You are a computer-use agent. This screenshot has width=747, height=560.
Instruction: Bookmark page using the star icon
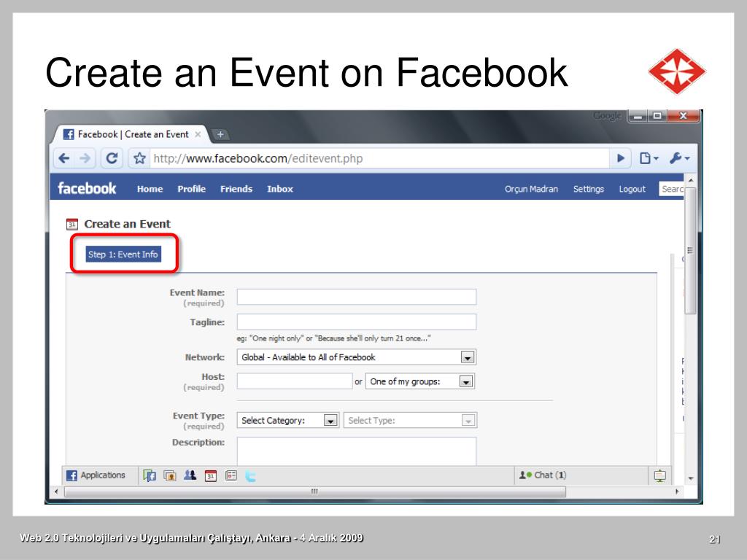click(x=139, y=158)
